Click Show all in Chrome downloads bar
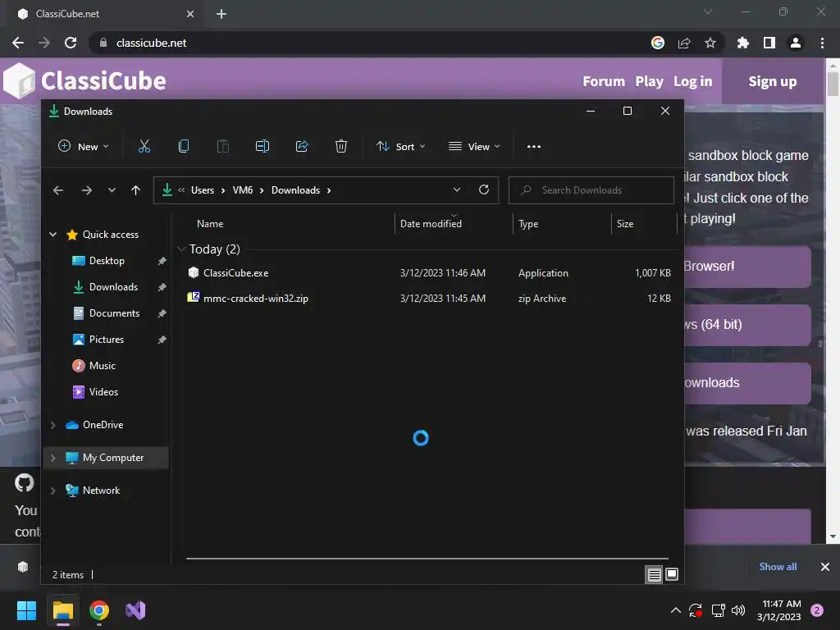 pyautogui.click(x=778, y=567)
